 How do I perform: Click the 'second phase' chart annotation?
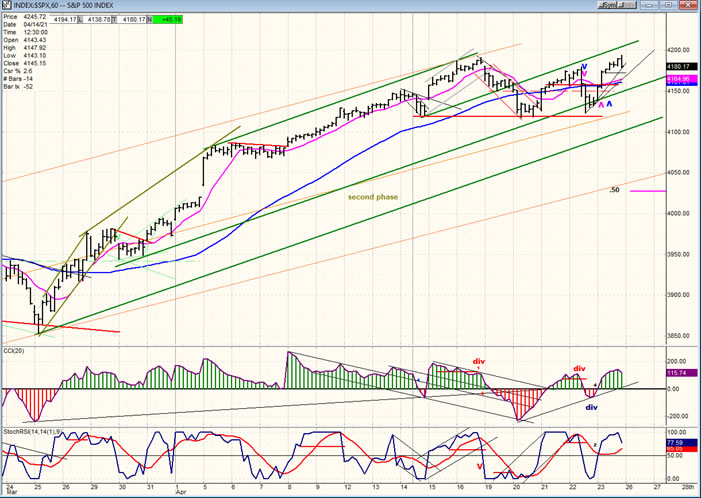(373, 197)
